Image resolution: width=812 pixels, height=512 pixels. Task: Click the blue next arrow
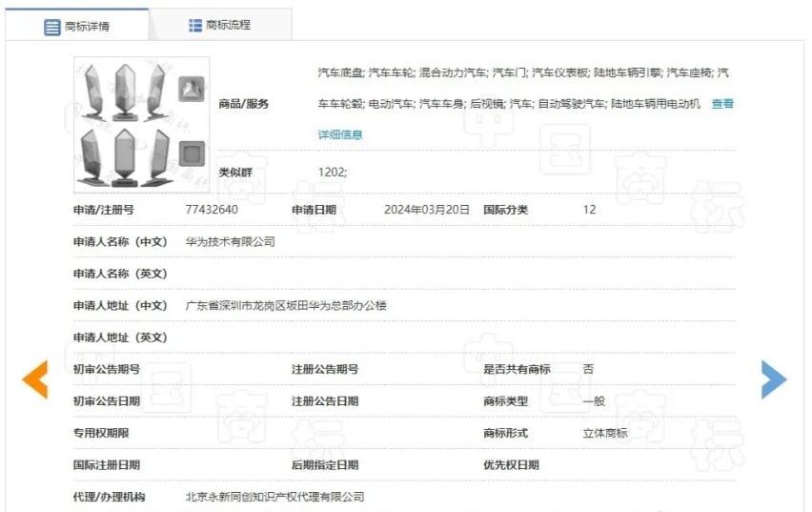(x=774, y=379)
